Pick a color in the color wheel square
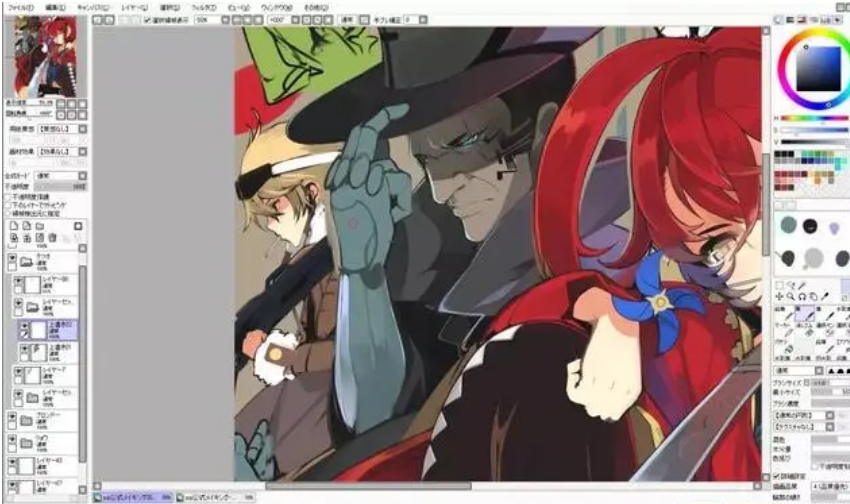The image size is (850, 504). tap(819, 68)
